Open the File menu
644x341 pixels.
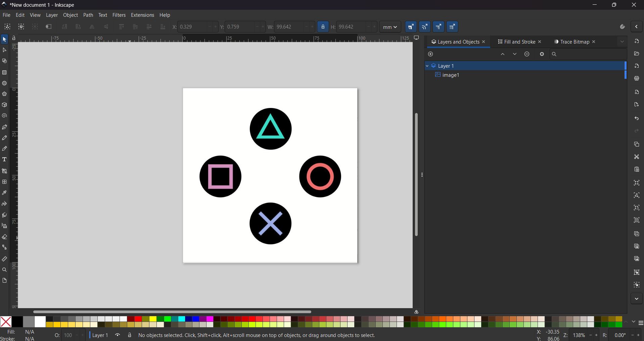[x=6, y=15]
